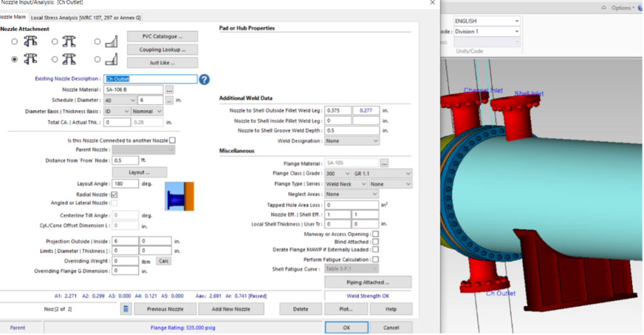
Task: Click 'Ch Outlet' label in 3D view
Action: [501, 293]
